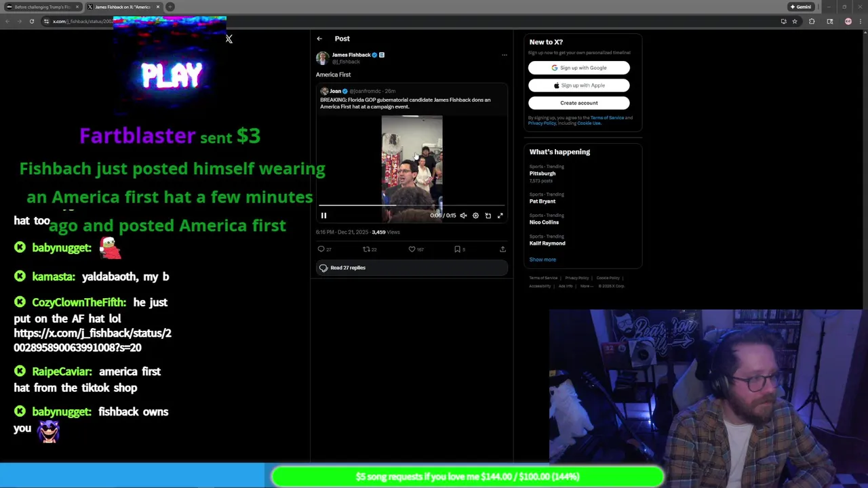
Task: Click install/cast icon in address bar
Action: 783,21
